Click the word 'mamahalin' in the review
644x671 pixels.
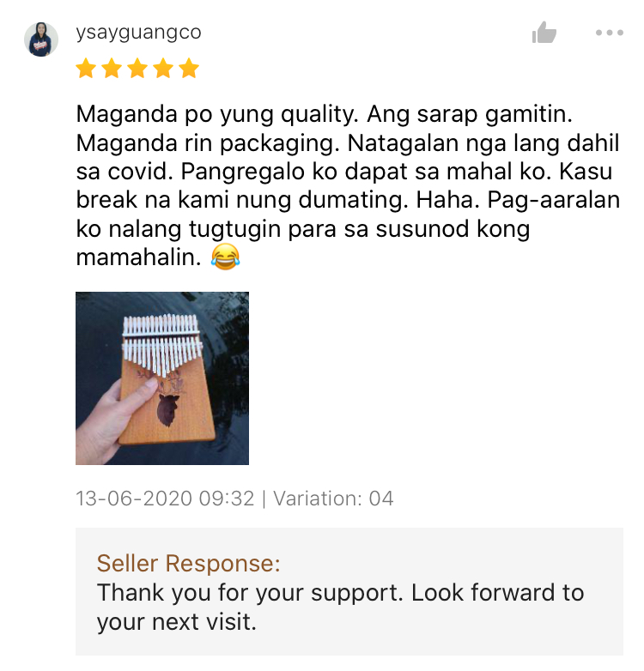[x=138, y=257]
